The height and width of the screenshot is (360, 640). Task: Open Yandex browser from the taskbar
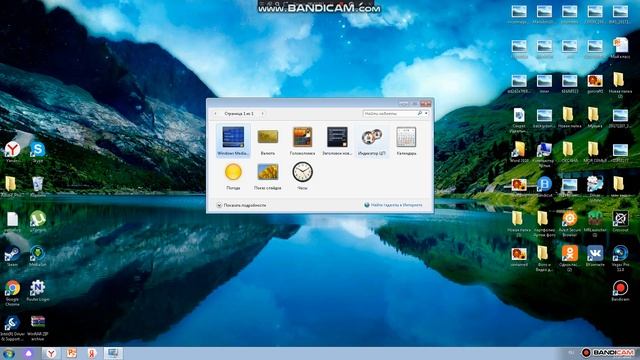click(51, 353)
